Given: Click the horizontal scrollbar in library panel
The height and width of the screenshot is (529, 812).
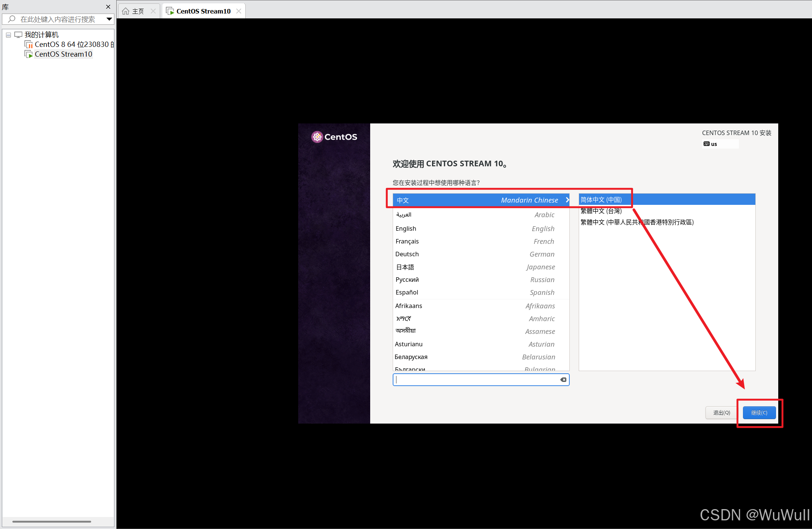Looking at the screenshot, I should coord(51,521).
